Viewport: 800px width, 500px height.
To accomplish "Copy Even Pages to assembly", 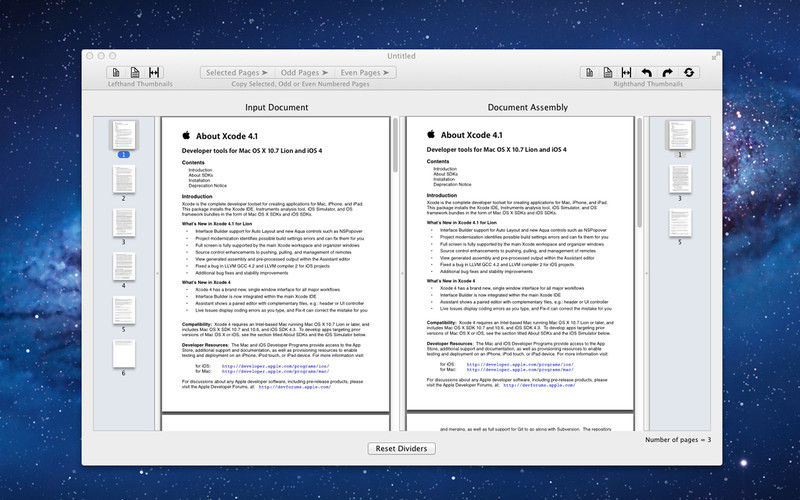I will (365, 72).
